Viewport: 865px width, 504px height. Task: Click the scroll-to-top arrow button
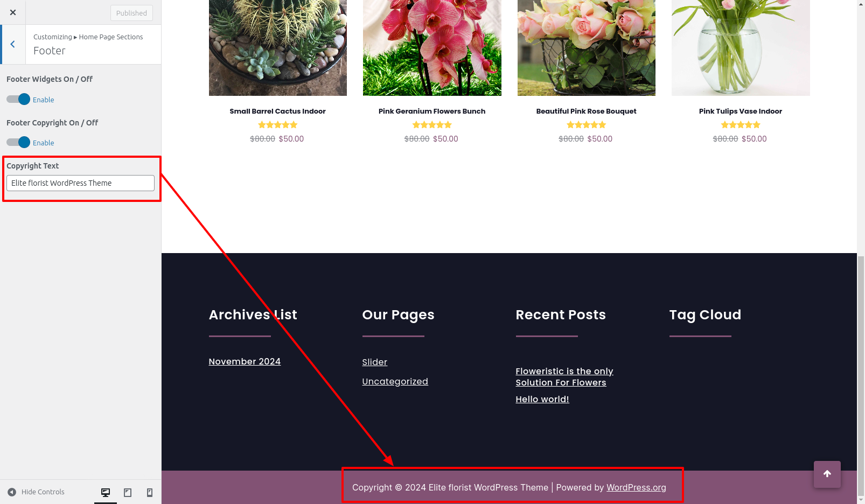tap(827, 474)
